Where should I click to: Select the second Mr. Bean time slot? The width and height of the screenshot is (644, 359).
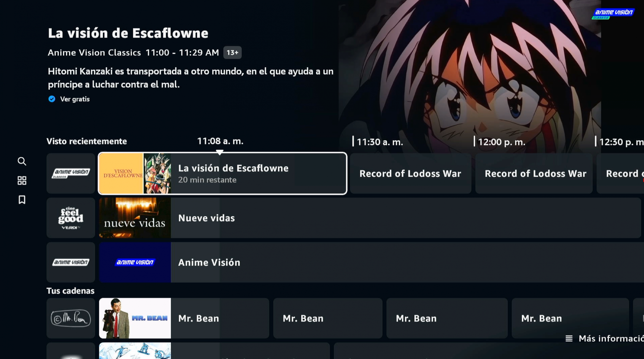pos(328,318)
